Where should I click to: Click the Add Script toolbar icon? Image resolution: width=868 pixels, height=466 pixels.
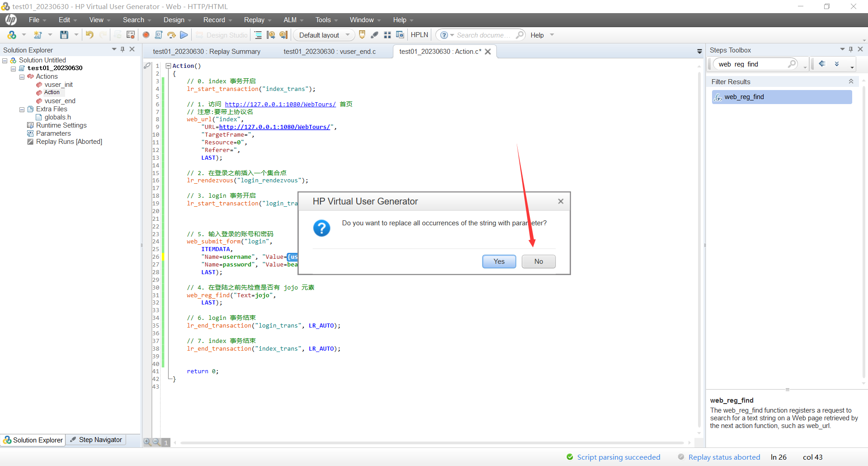click(x=12, y=35)
